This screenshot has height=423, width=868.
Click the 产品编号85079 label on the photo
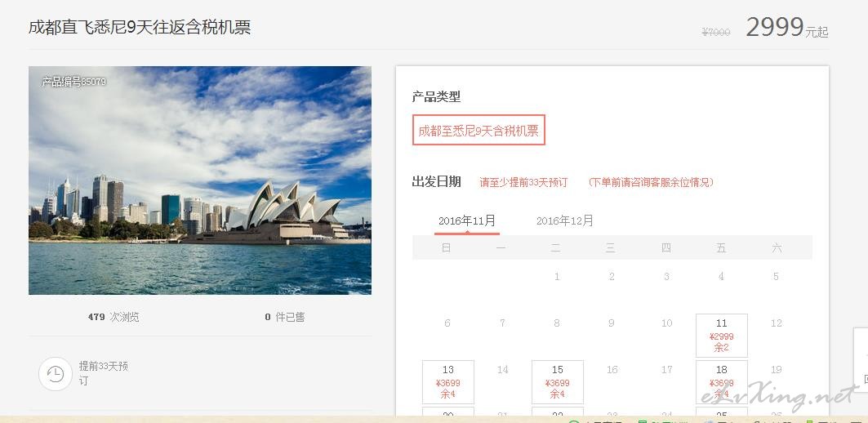tap(73, 82)
